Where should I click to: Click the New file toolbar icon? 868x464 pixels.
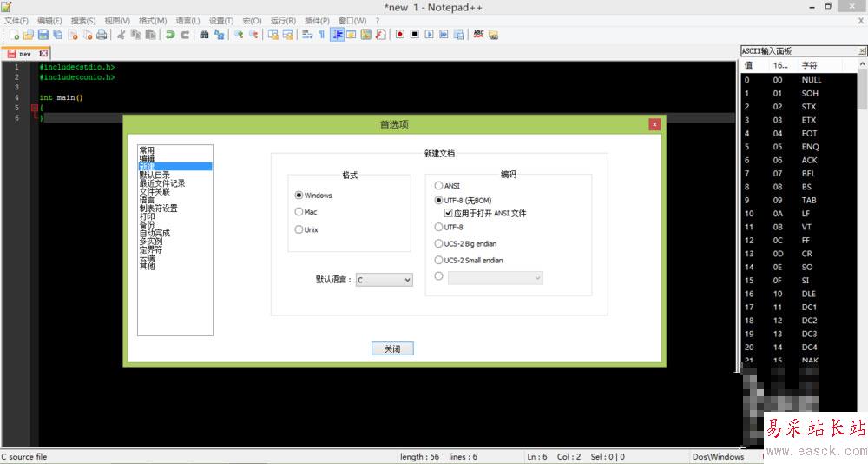click(x=14, y=35)
